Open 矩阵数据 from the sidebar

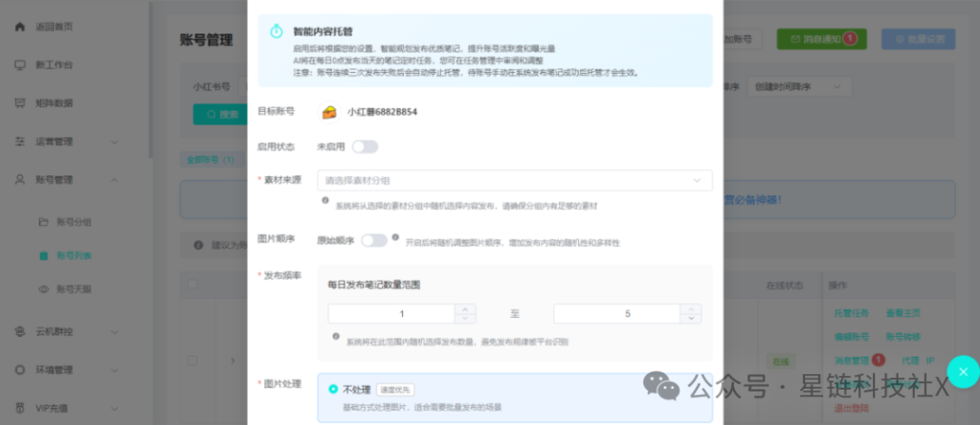tap(54, 103)
